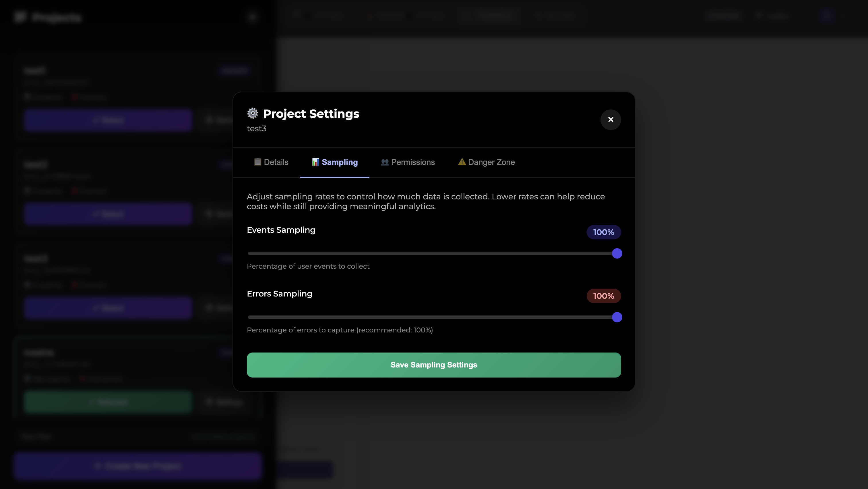Click the people icon on the Permissions tab
The height and width of the screenshot is (489, 868).
[x=385, y=162]
